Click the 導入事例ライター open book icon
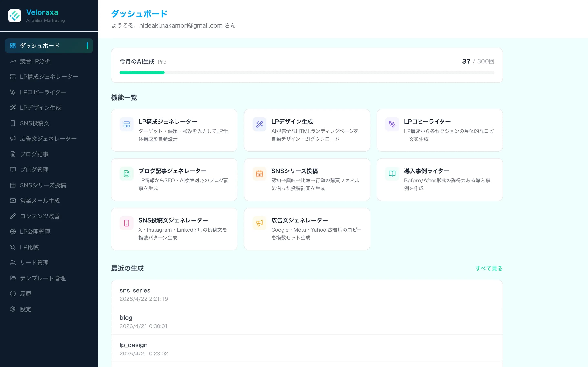Image resolution: width=588 pixels, height=367 pixels. pos(392,174)
